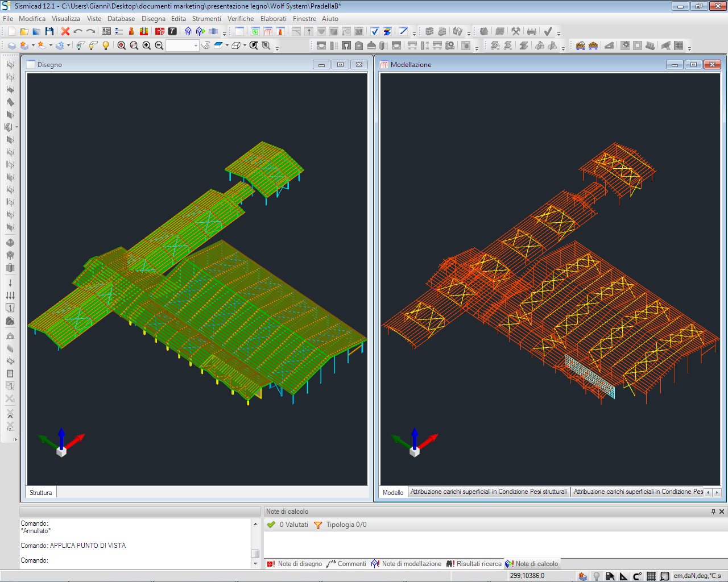Open the File menu

pos(8,19)
